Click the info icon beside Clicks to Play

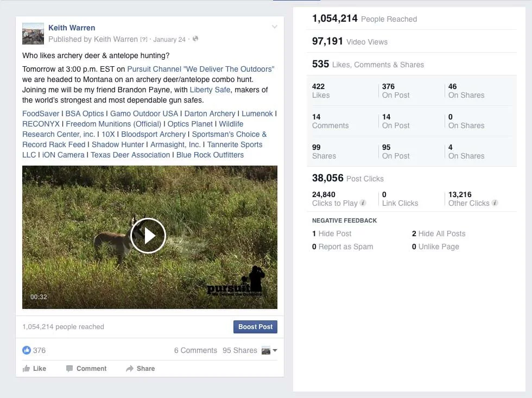pos(363,203)
